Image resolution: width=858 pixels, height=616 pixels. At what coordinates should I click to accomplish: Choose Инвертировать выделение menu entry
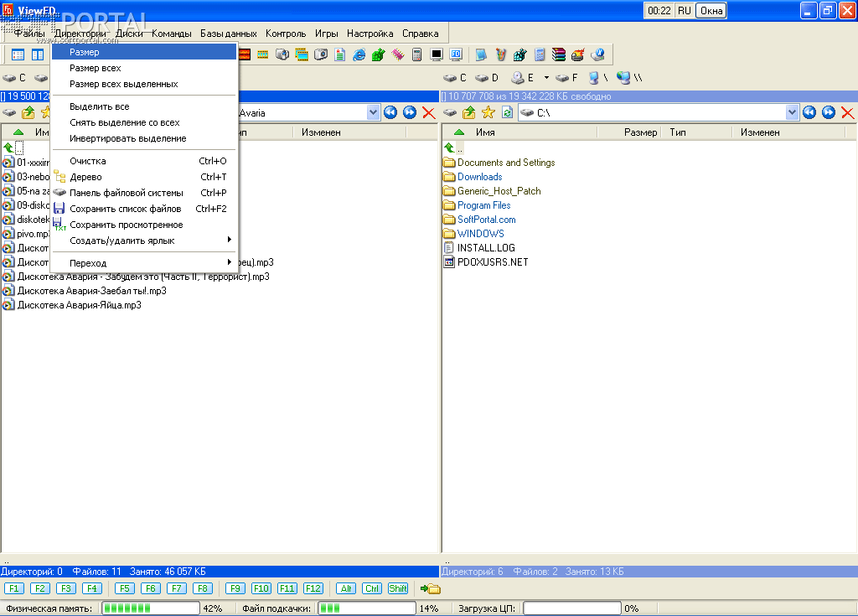coord(144,138)
